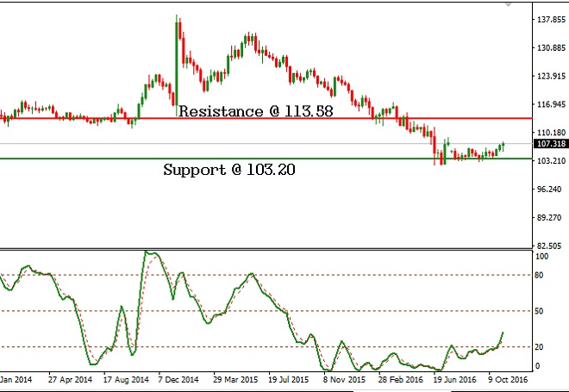
Task: Click date label 17 Aug 2014
Action: tap(126, 380)
